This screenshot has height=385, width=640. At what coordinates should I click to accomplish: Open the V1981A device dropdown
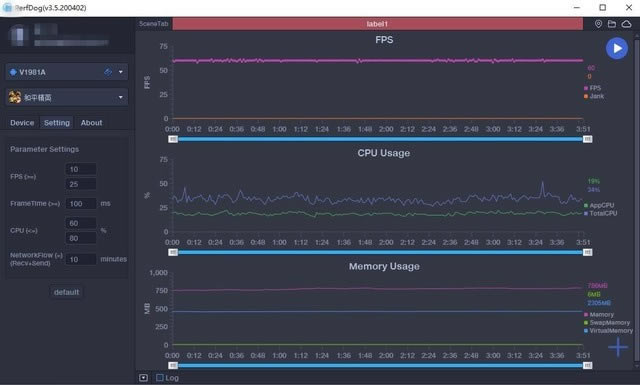coord(67,72)
